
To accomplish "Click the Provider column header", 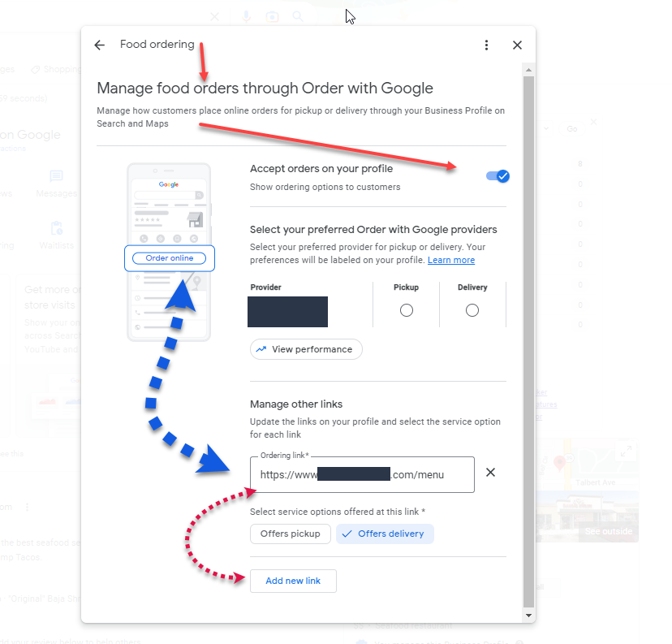I will 265,287.
